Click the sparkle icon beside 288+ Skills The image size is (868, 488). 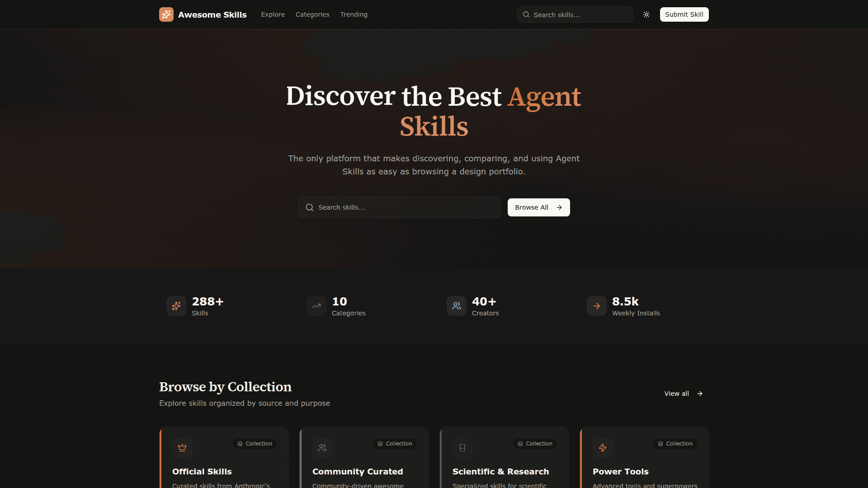pos(176,306)
